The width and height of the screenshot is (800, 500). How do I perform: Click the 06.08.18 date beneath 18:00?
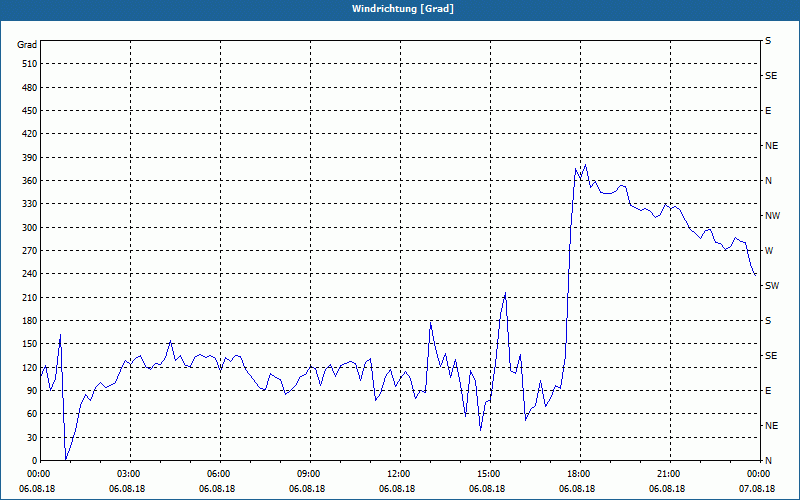tap(578, 489)
